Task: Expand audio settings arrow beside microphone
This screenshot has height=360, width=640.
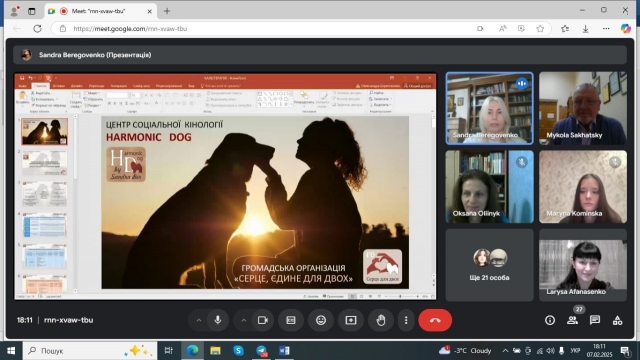Action: [x=199, y=320]
